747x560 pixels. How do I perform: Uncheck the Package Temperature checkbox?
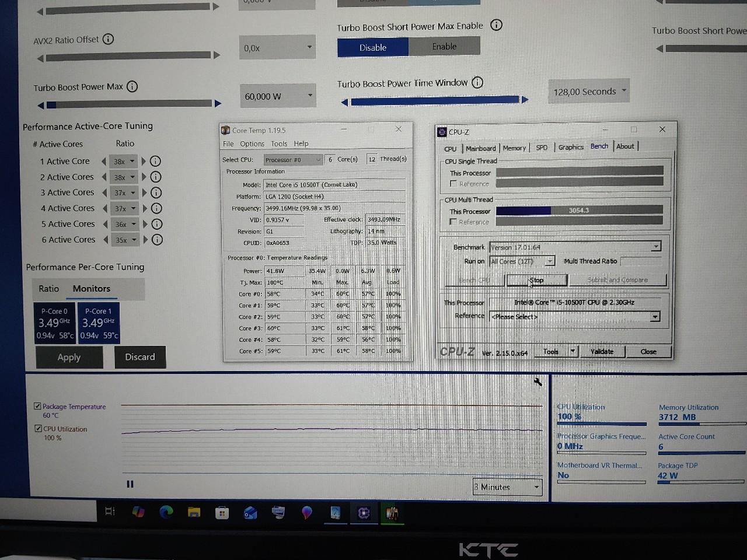click(x=37, y=406)
